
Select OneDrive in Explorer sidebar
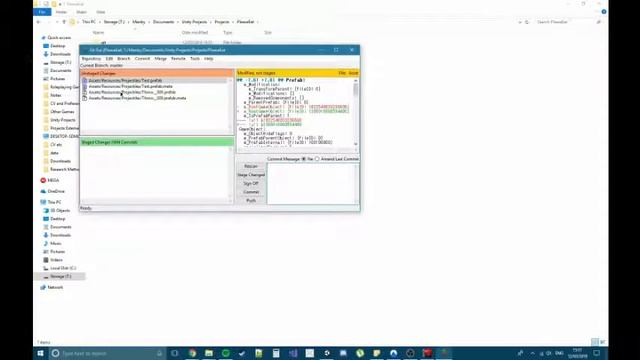(56, 191)
